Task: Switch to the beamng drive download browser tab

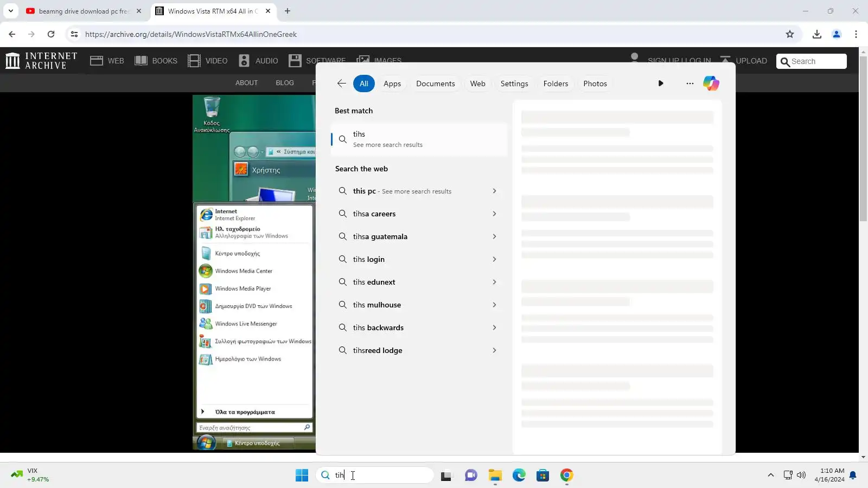Action: (x=84, y=11)
